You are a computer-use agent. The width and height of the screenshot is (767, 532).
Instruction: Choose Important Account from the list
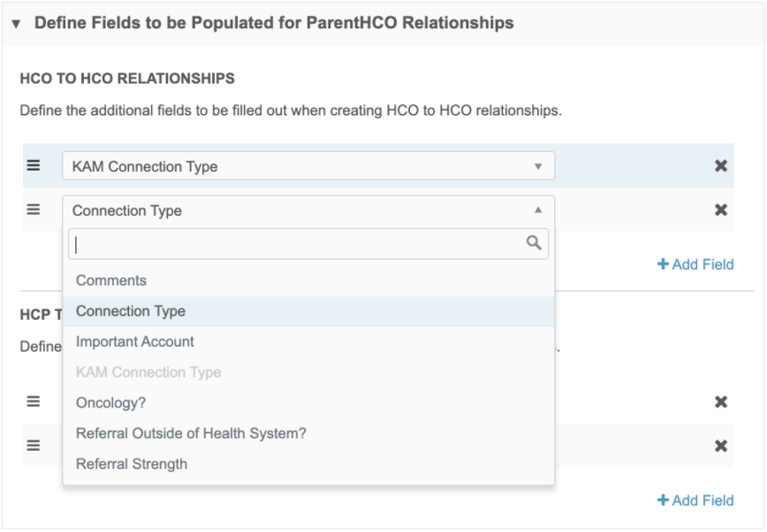click(x=135, y=342)
